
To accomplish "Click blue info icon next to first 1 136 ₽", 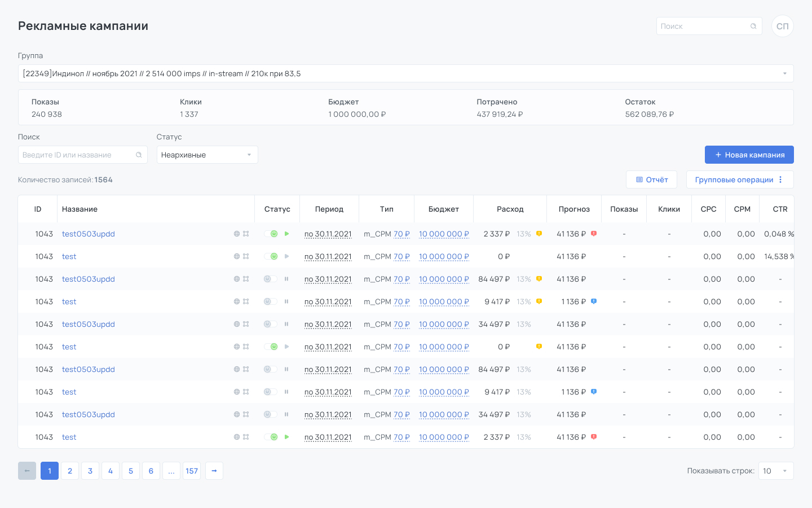I will pyautogui.click(x=594, y=301).
